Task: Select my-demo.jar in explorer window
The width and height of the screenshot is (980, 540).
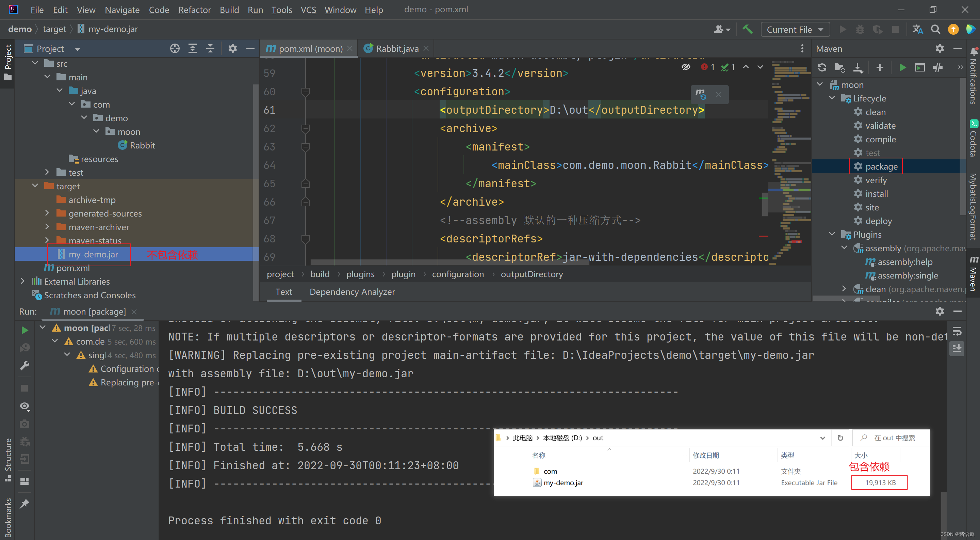Action: click(x=563, y=482)
